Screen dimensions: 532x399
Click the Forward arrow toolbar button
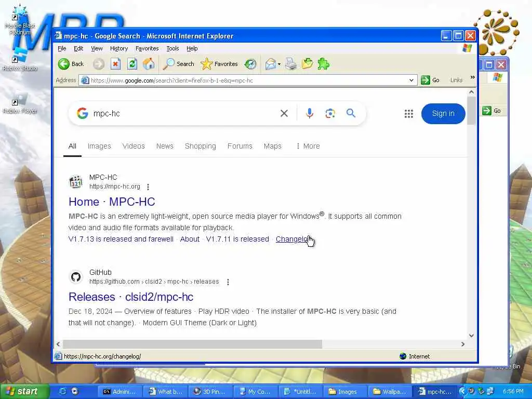pyautogui.click(x=99, y=64)
